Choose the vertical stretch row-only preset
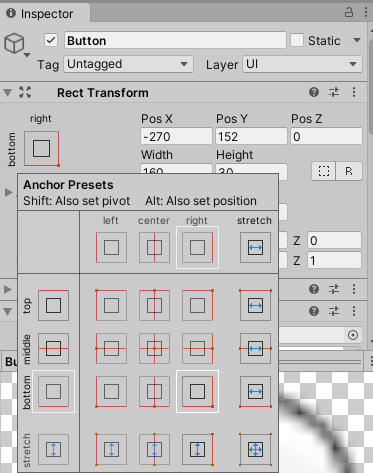The height and width of the screenshot is (473, 373). click(x=53, y=449)
